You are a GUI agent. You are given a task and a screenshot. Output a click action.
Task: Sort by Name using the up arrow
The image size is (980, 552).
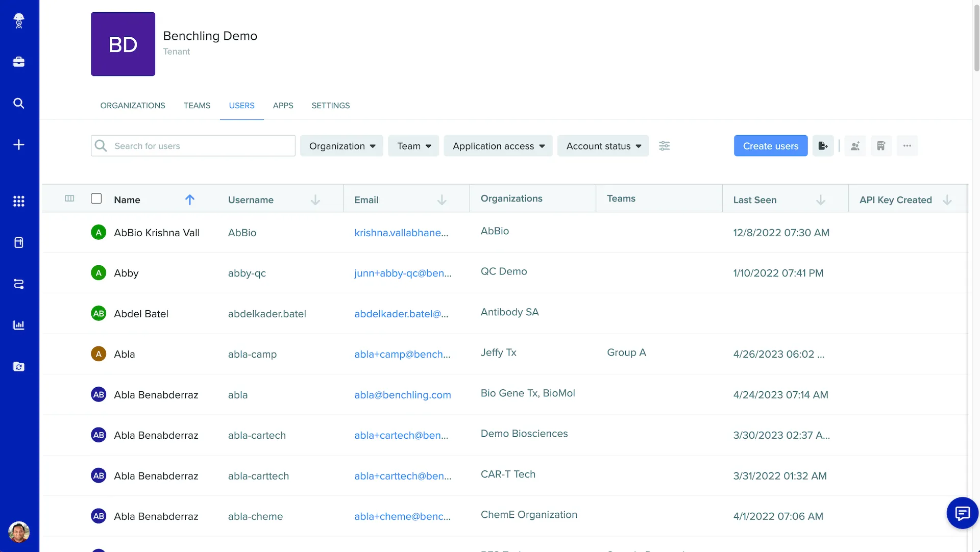[190, 199]
